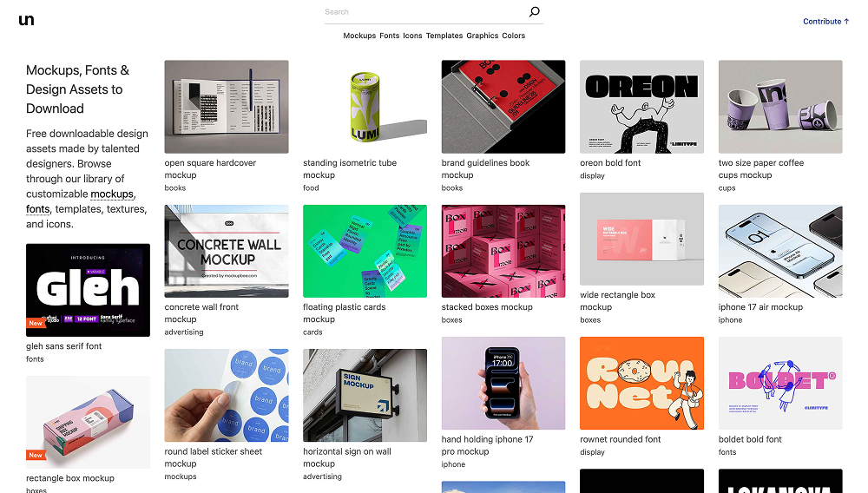This screenshot has height=493, width=868.
Task: Click 'concrete wall front mockup' title
Action: 201,313
